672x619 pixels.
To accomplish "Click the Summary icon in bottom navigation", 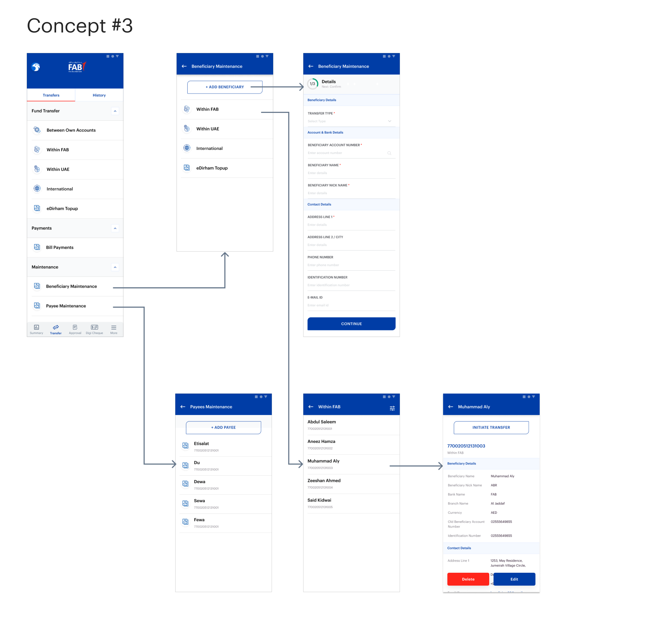I will tap(36, 328).
